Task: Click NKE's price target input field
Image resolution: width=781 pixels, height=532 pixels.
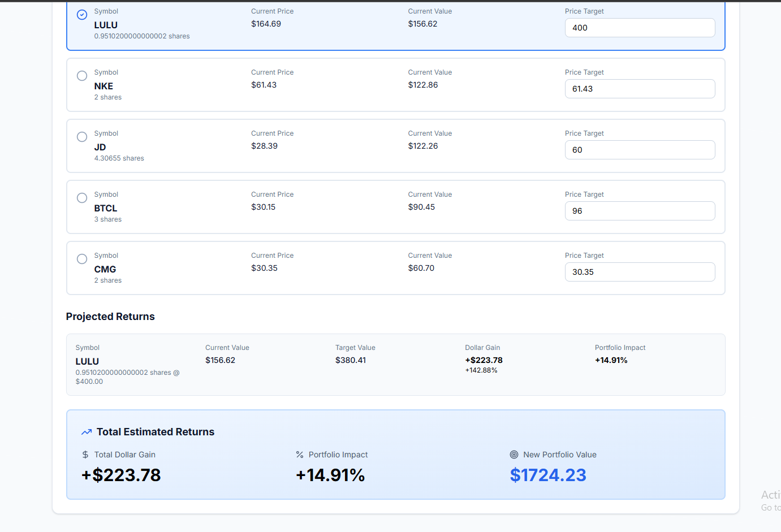Action: 640,89
